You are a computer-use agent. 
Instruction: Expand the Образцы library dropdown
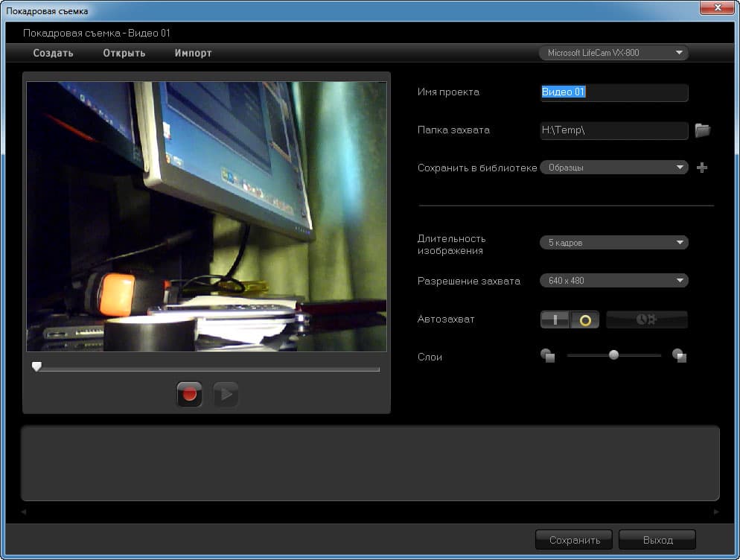point(613,167)
